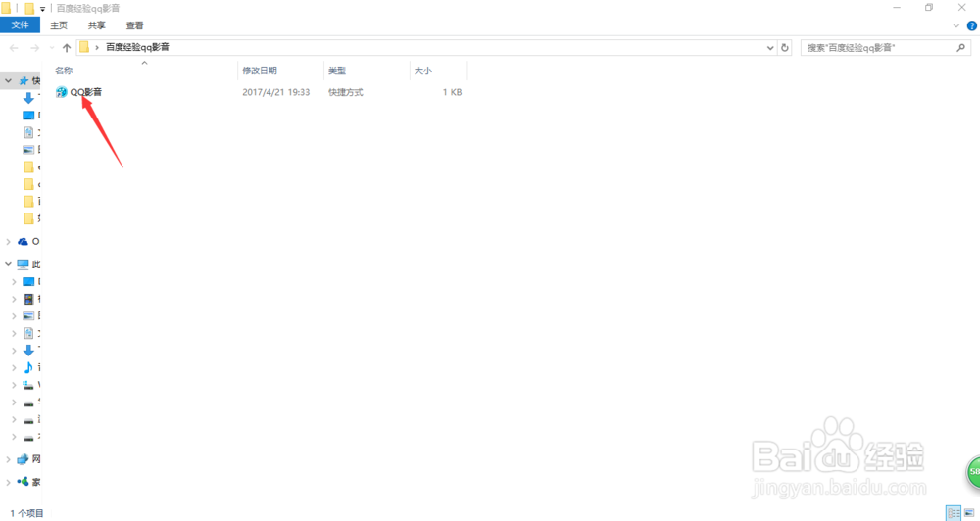The image size is (980, 521).
Task: Click breadcrumb separator arrow before folder name
Action: pos(97,47)
